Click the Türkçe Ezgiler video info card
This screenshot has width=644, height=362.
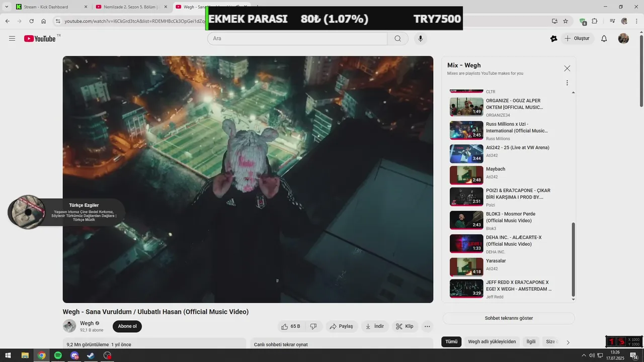point(66,212)
